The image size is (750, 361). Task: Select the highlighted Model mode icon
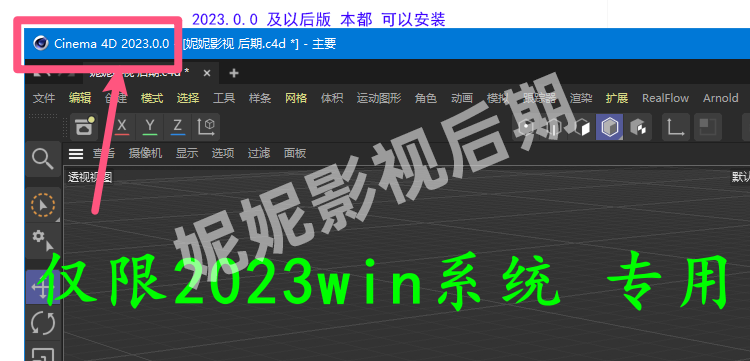tap(609, 127)
